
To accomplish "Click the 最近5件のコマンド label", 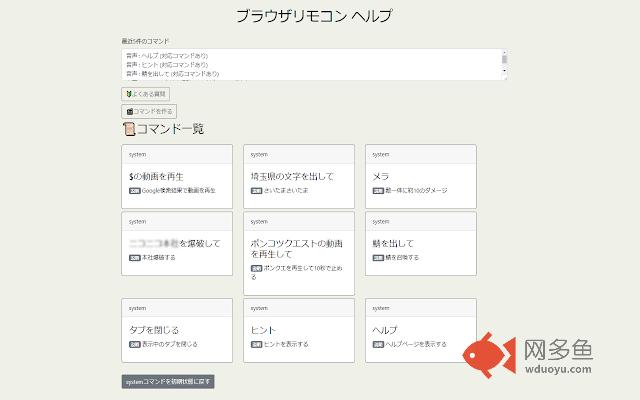I will [x=145, y=41].
